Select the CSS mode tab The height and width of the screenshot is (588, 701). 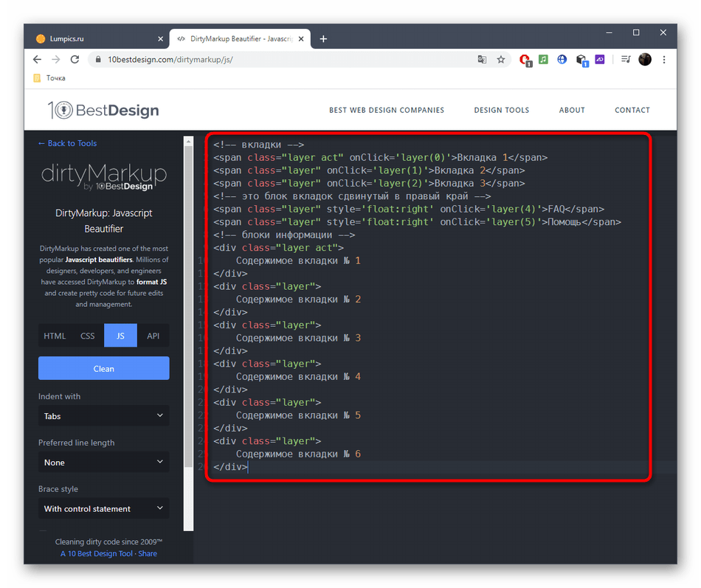[88, 336]
